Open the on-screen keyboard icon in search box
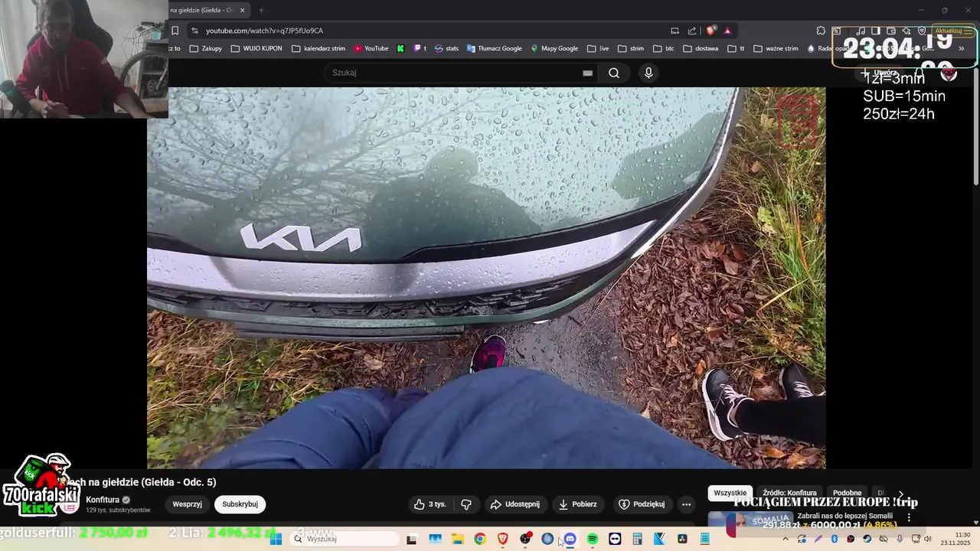 pos(587,73)
